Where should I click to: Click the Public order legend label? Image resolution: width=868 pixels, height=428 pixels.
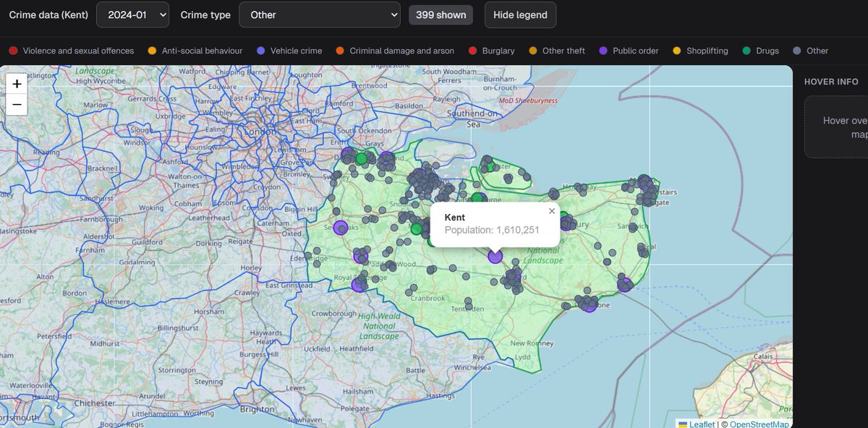coord(636,51)
